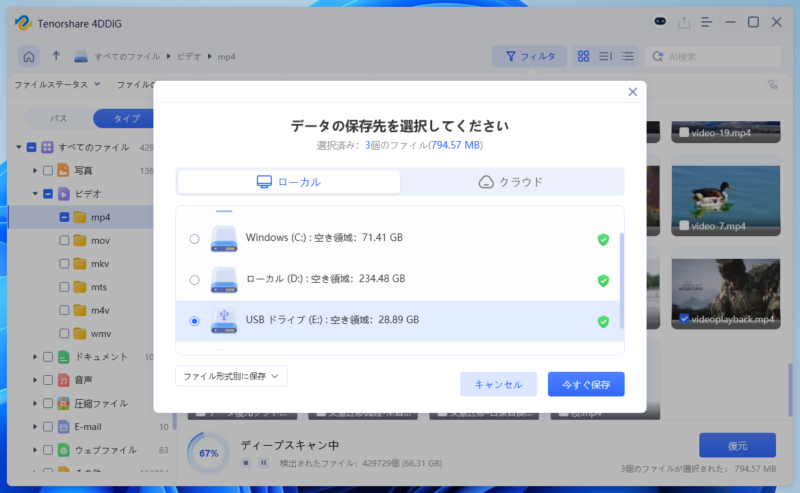Select the ローカル tab
This screenshot has height=493, width=800.
click(289, 182)
